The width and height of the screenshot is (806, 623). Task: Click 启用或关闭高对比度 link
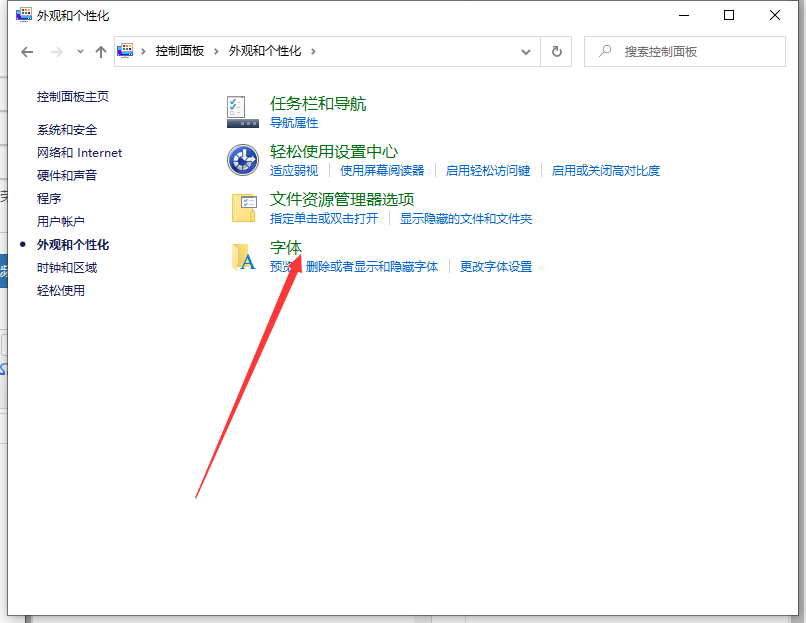(x=606, y=171)
